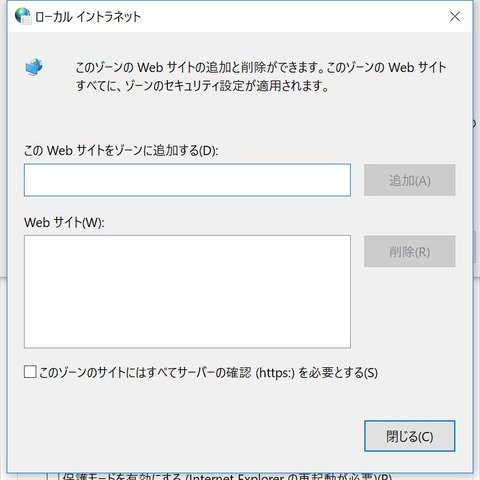Screen dimensions: 480x480
Task: Click the blank dialog area below the checkbox
Action: click(187, 400)
